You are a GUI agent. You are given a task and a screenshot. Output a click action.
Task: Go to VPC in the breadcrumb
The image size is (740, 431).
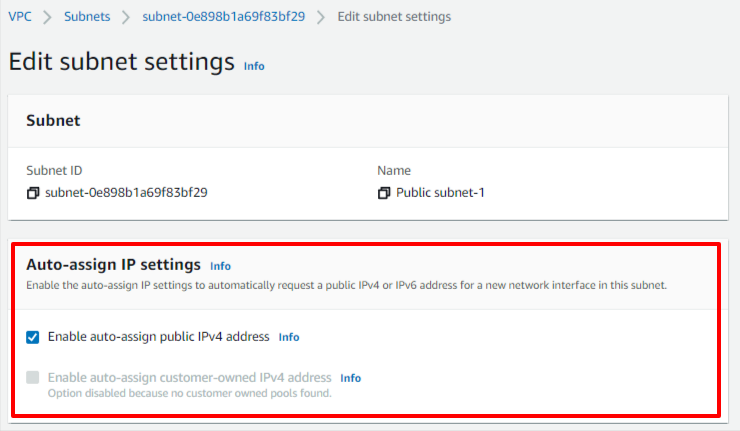(20, 17)
